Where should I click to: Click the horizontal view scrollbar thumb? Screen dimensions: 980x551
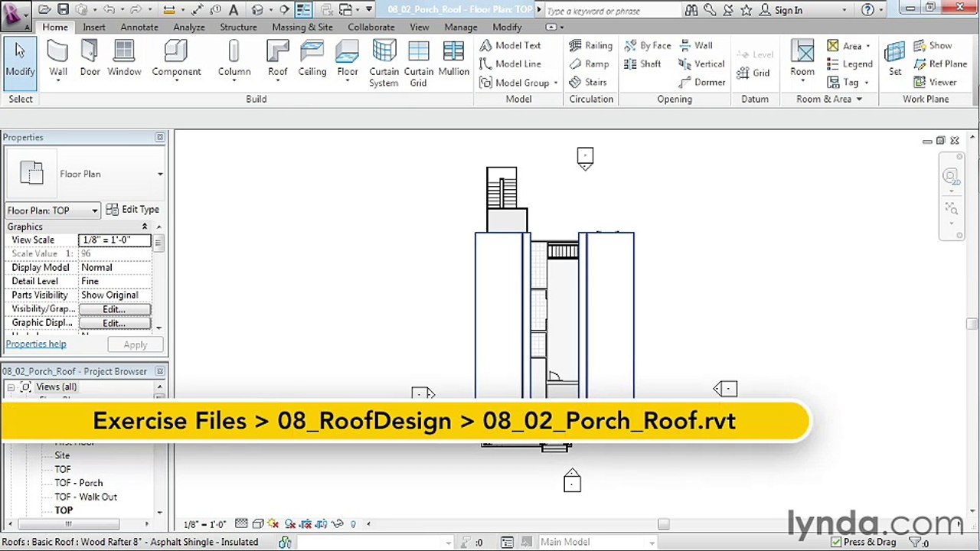point(663,524)
